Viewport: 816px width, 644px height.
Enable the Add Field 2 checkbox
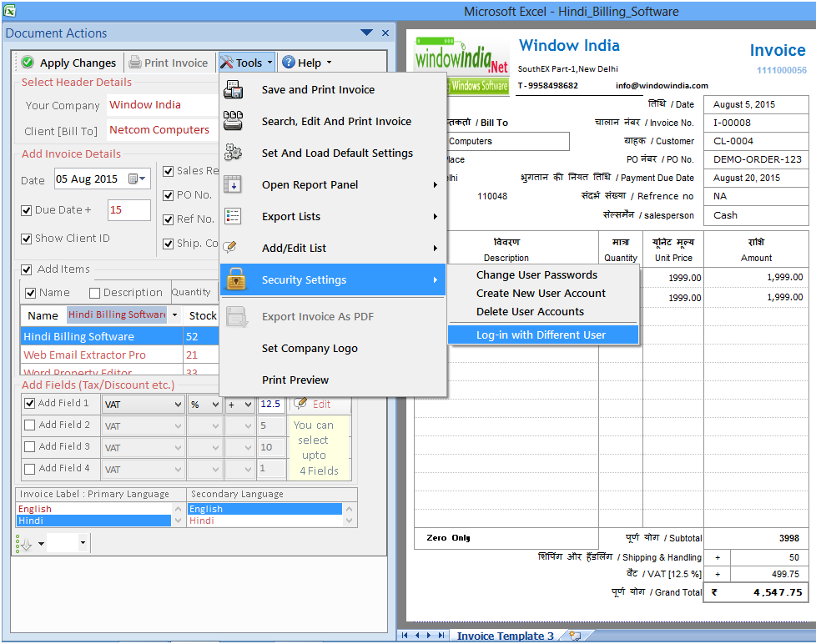click(30, 425)
